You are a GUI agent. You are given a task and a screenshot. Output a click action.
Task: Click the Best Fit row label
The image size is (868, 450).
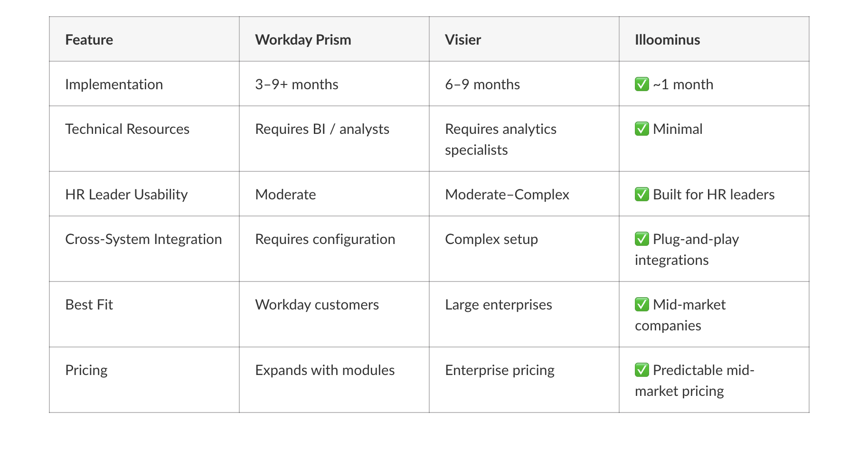[89, 304]
